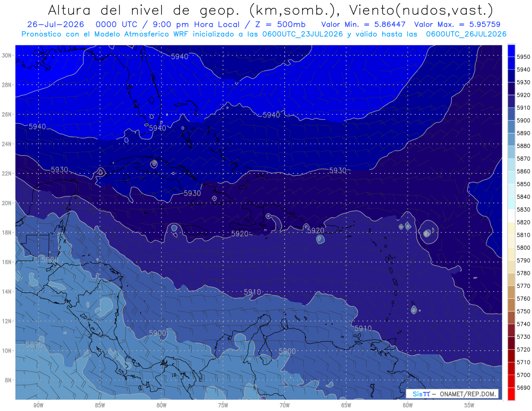Click the 18N latitude label
Screen dimensions: 532x411
tap(6, 232)
